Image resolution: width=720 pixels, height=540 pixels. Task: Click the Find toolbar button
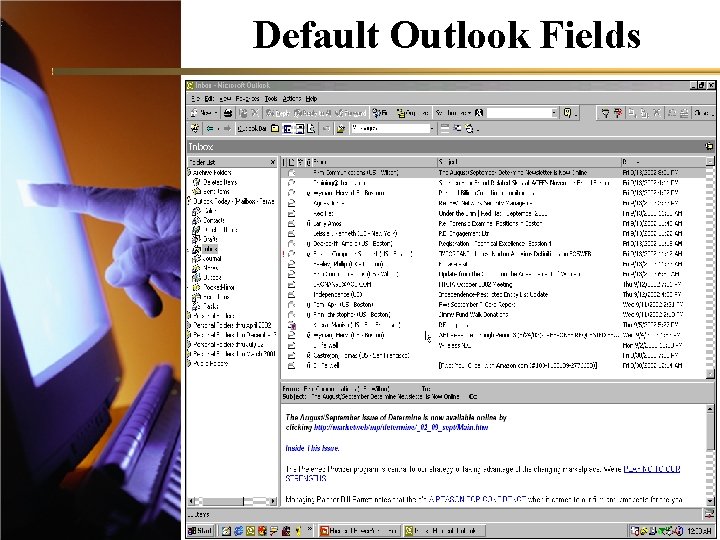[381, 113]
